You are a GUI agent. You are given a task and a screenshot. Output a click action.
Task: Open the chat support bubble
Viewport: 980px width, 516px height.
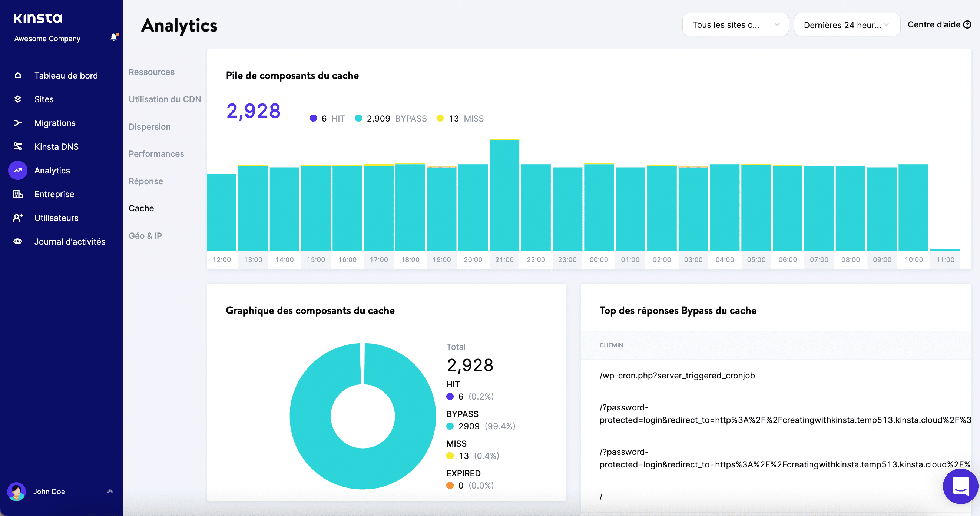[x=960, y=486]
